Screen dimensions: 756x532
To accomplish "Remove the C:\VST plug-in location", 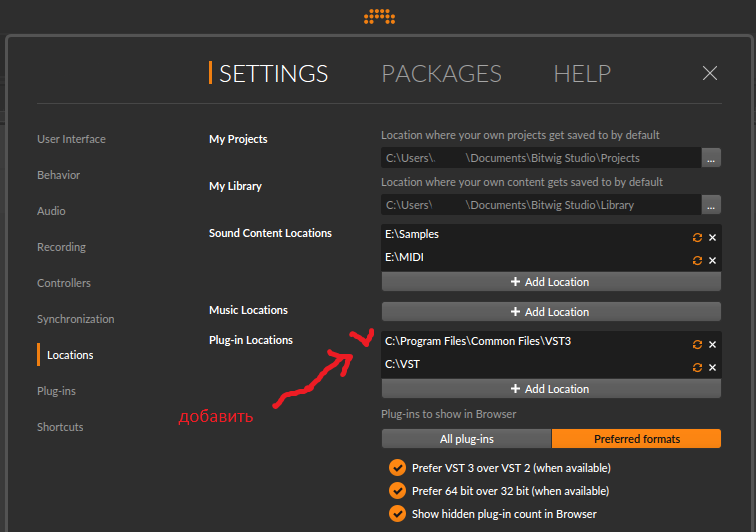I will coord(712,368).
